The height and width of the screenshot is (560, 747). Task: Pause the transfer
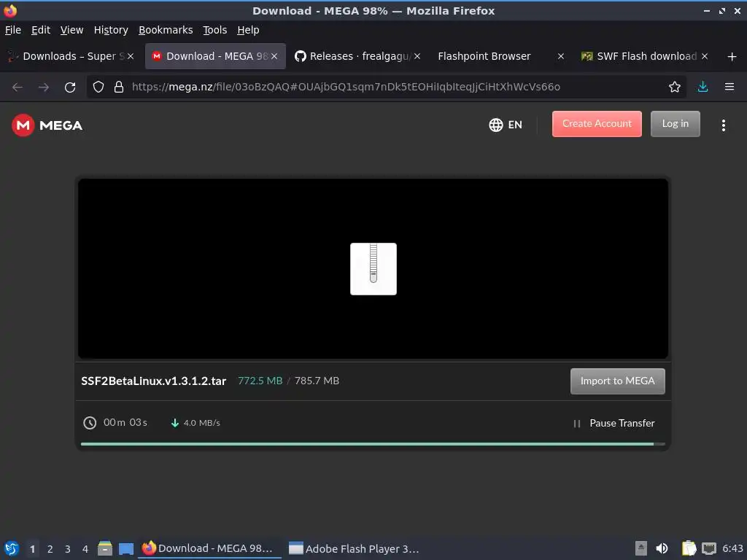click(x=614, y=424)
